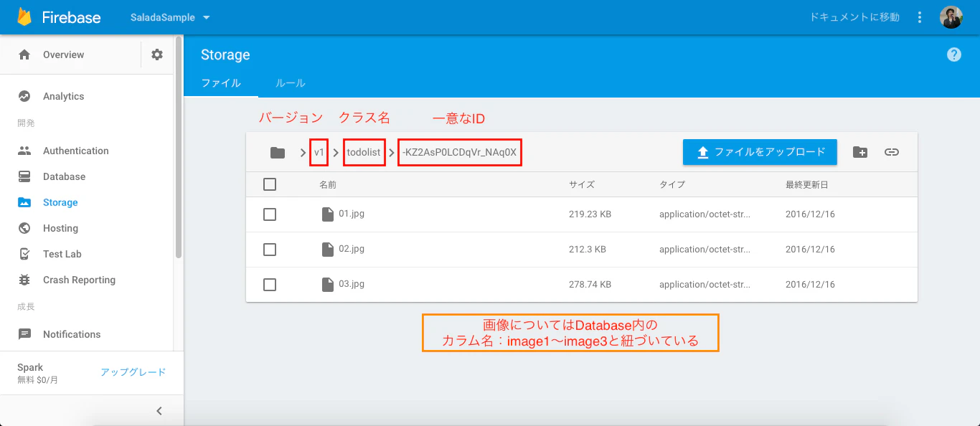The image size is (980, 426).
Task: Click the 名前 column header
Action: click(x=328, y=184)
